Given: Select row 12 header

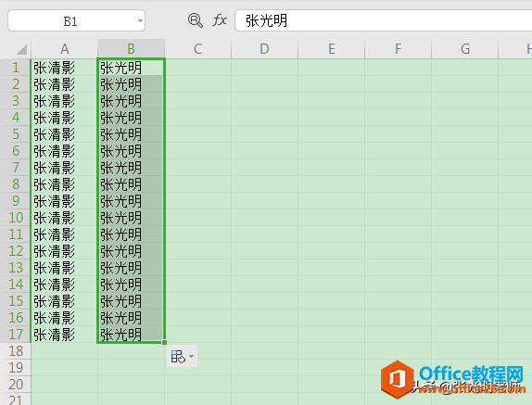Looking at the screenshot, I should click(x=16, y=250).
